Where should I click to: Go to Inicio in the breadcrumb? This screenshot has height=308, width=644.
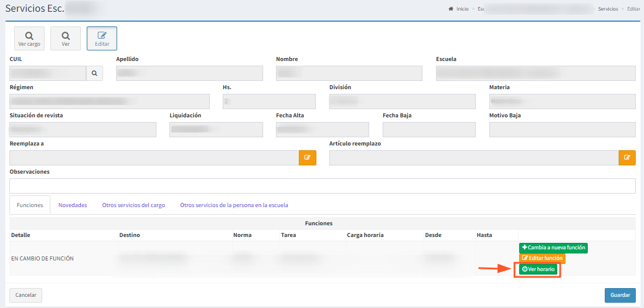(x=462, y=9)
